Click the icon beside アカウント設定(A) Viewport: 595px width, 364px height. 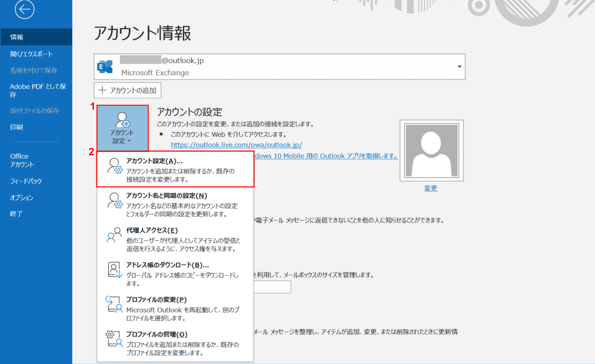115,166
